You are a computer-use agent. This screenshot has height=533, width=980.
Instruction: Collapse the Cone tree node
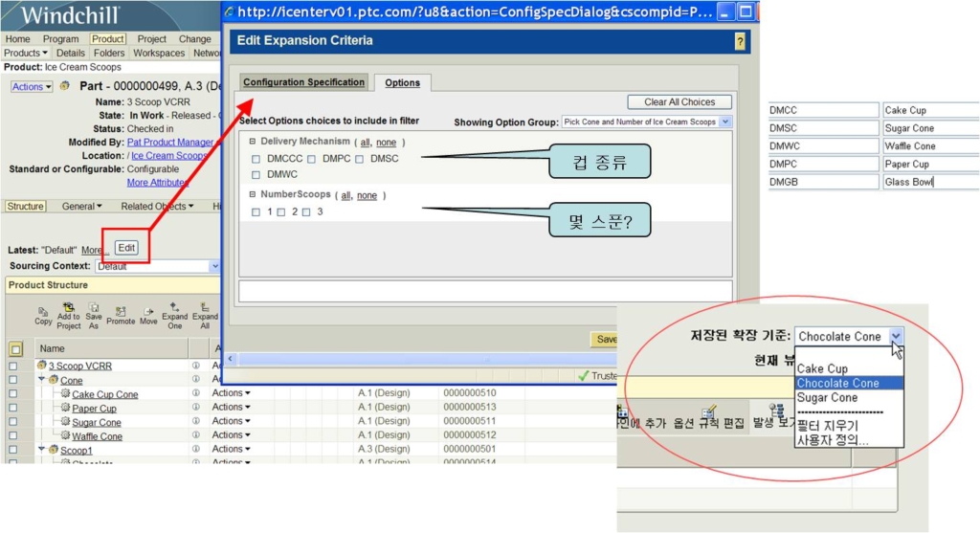41,379
